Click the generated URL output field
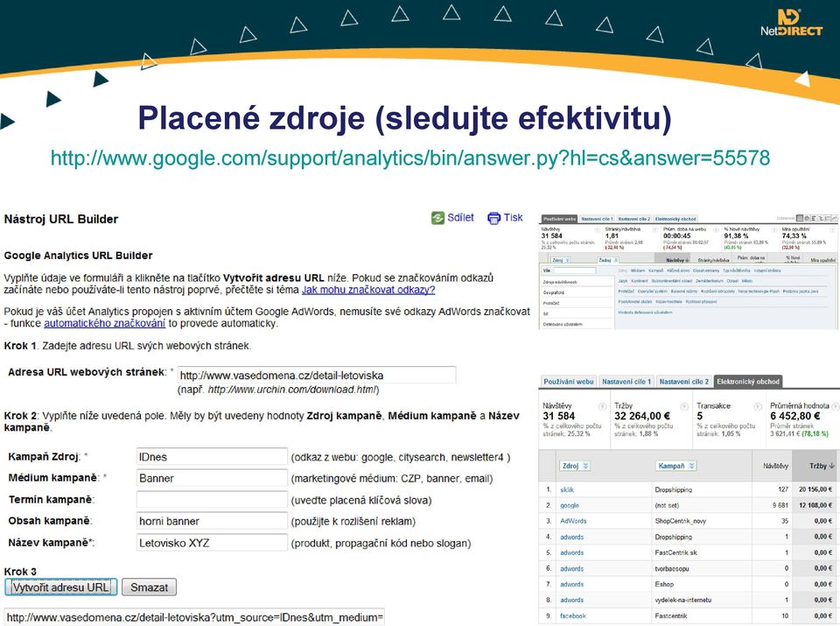Screen dimensions: 840x626 194,617
